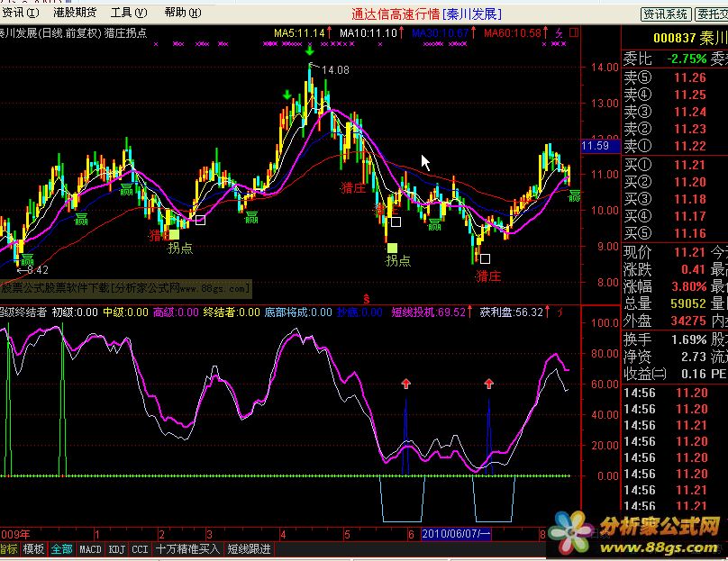The image size is (728, 561).
Task: Click the chart title 猎庄拐点
Action: click(x=125, y=33)
